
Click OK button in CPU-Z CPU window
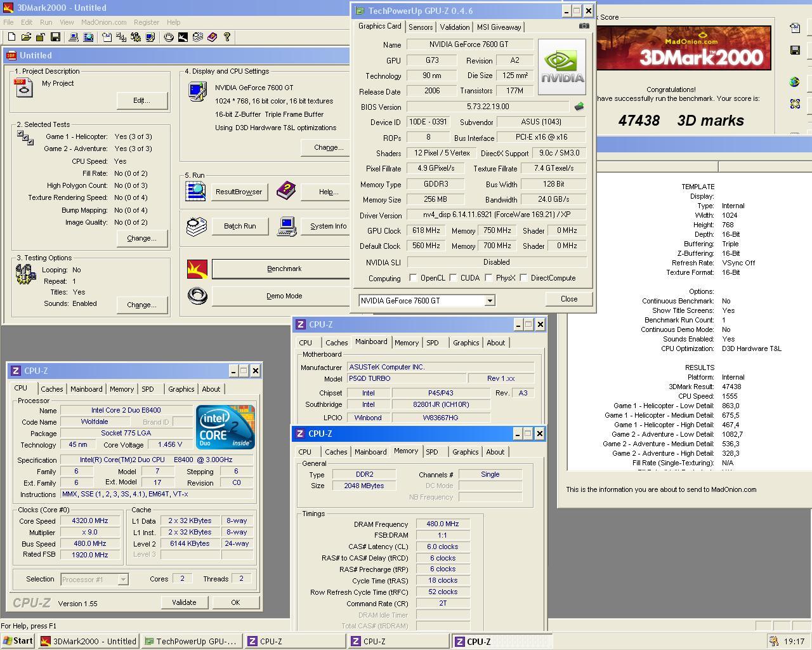click(x=235, y=602)
